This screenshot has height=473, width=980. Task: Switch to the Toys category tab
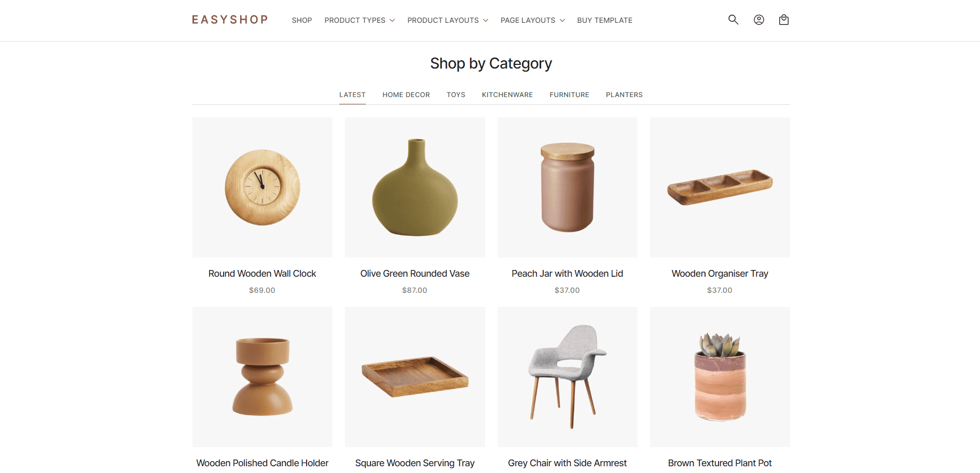(x=456, y=94)
